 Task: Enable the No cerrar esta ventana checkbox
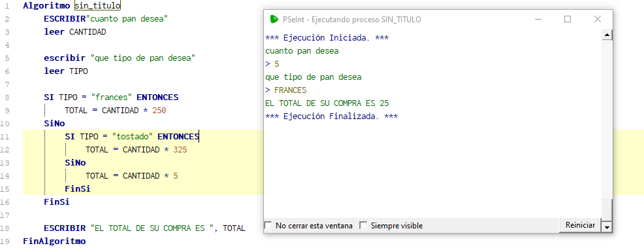pyautogui.click(x=268, y=225)
